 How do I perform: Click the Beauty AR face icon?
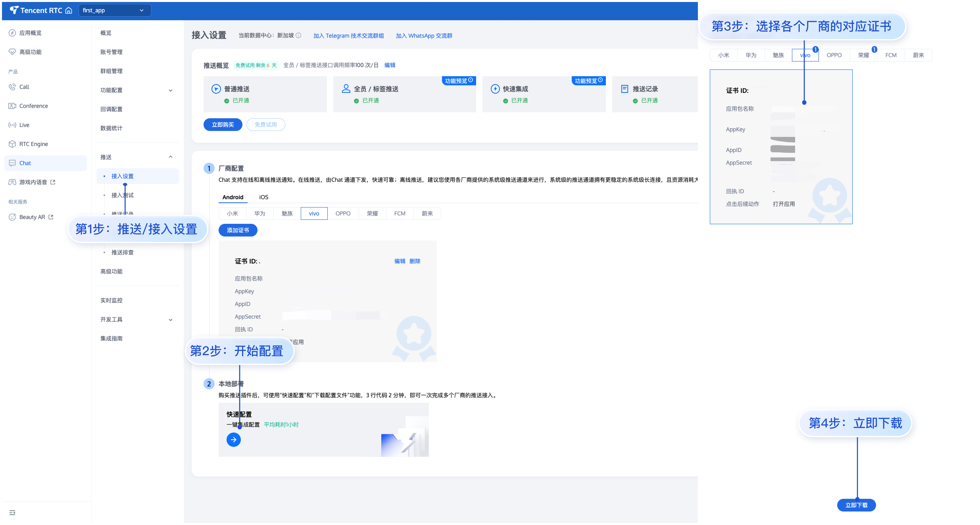[x=12, y=217]
